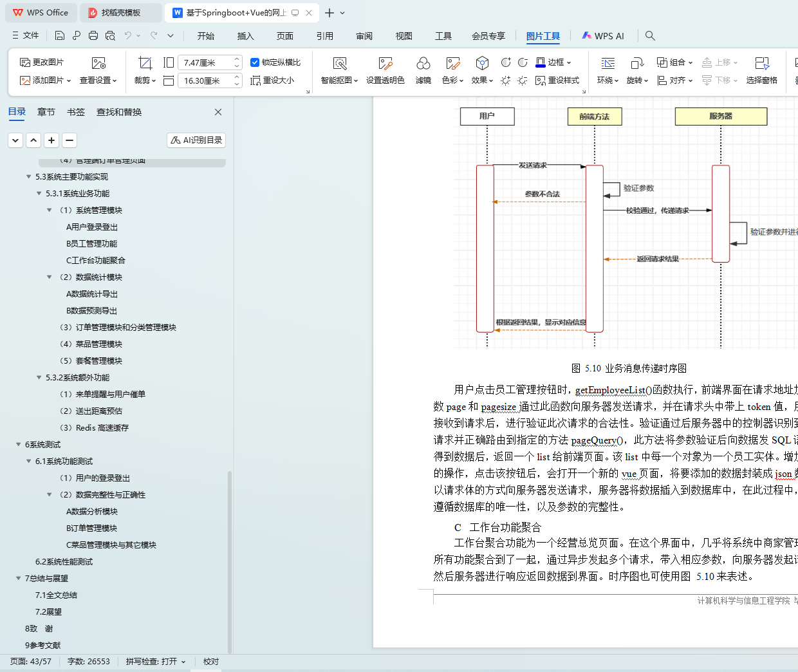
Task: Click 校对 proofreading in status bar
Action: (x=211, y=662)
